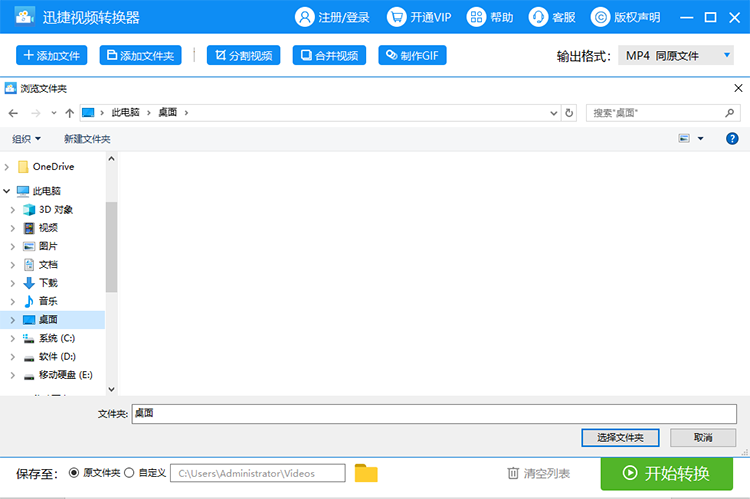Expand the 软件 (D:) node
This screenshot has height=499, width=750.
pos(13,357)
